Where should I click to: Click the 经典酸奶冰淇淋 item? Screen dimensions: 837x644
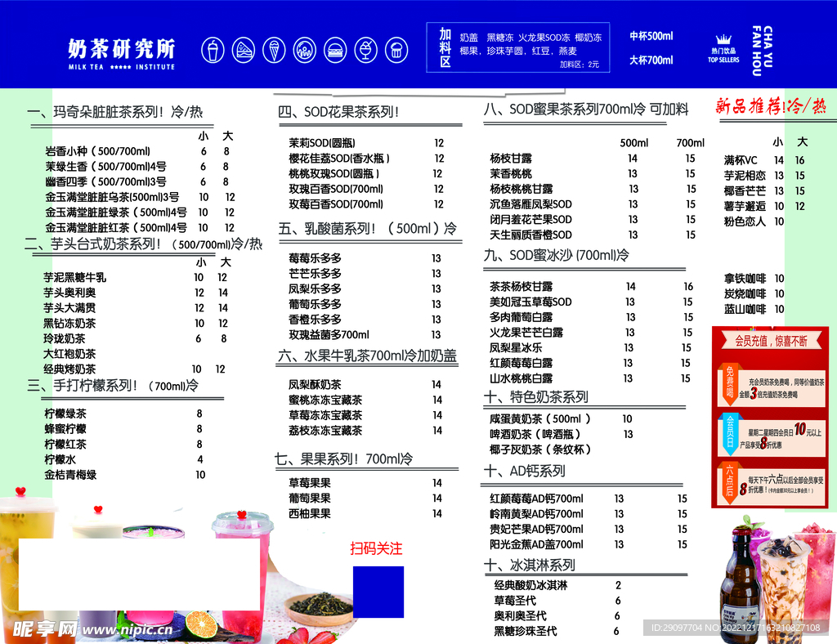click(x=530, y=586)
